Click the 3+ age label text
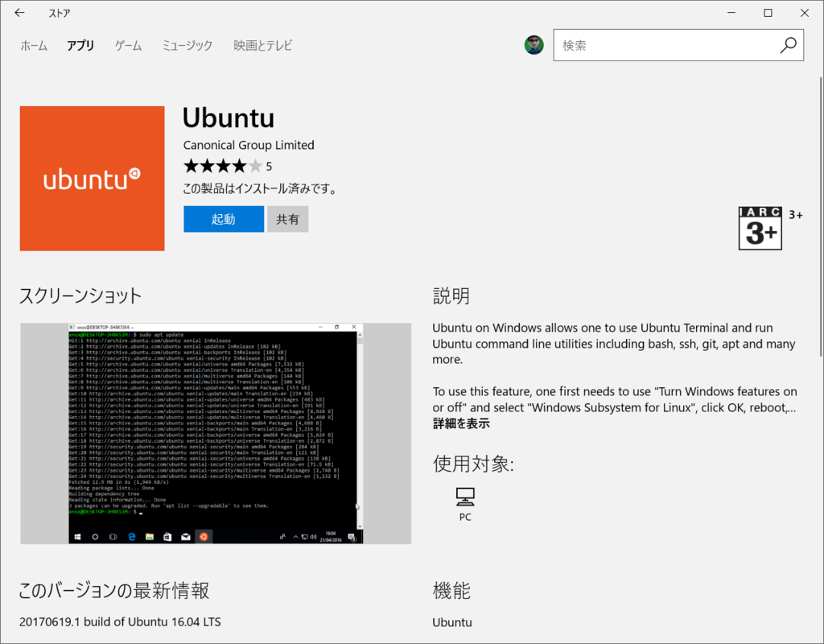Image resolution: width=824 pixels, height=644 pixels. point(796,214)
